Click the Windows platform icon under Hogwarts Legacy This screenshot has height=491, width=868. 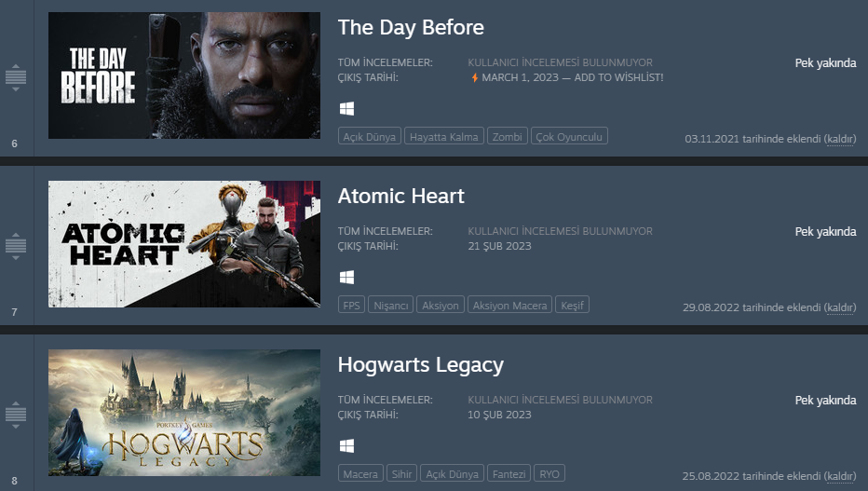click(x=346, y=445)
